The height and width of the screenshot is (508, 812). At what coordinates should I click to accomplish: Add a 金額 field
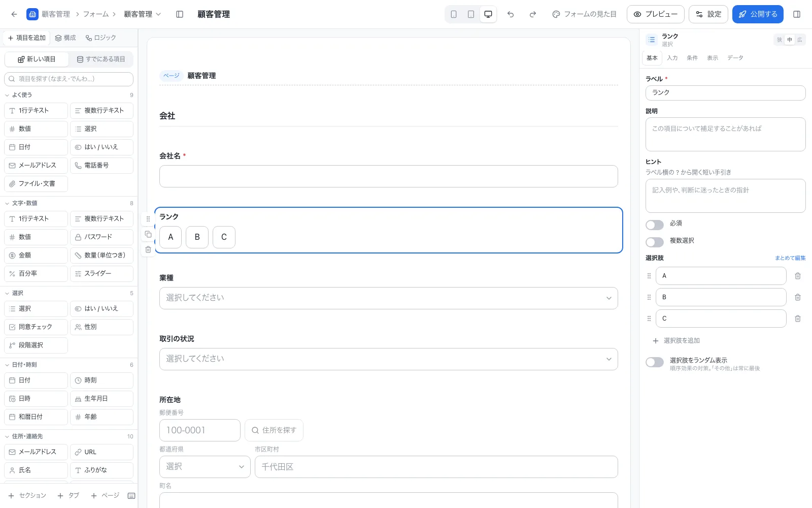tap(36, 256)
